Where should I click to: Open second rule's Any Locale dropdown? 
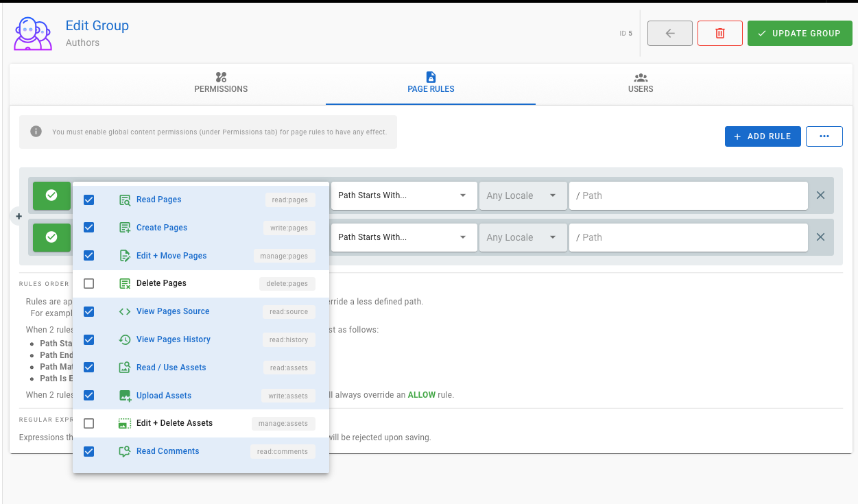(523, 237)
